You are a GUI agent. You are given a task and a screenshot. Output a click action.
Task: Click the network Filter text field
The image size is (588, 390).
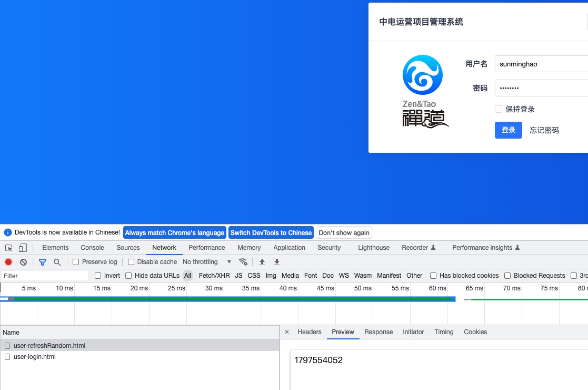click(45, 276)
